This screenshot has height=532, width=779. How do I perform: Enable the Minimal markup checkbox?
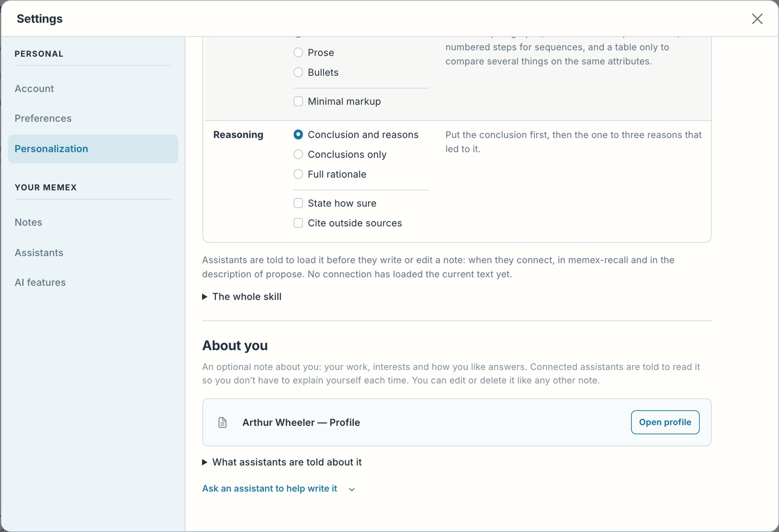pos(298,102)
